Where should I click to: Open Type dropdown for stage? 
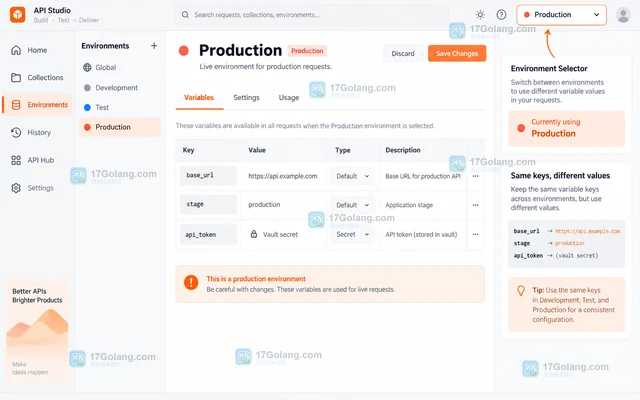pyautogui.click(x=353, y=205)
